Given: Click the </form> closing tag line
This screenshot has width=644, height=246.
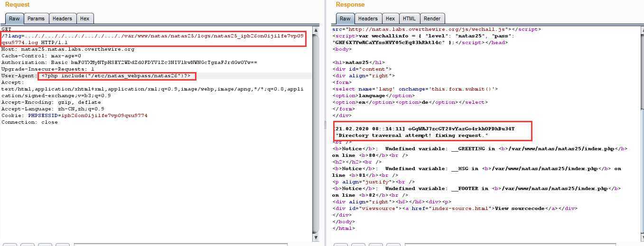Looking at the screenshot, I should pyautogui.click(x=343, y=109).
